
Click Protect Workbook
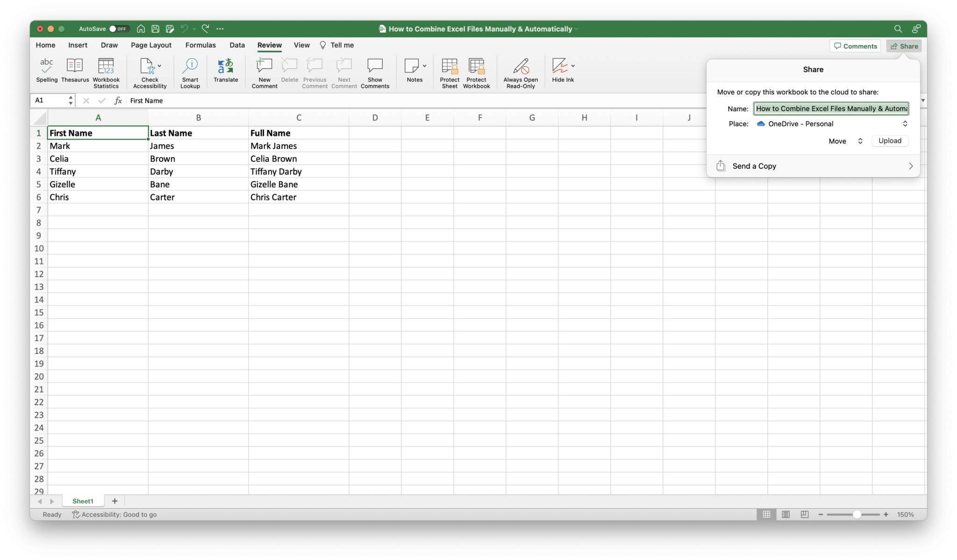click(x=476, y=71)
